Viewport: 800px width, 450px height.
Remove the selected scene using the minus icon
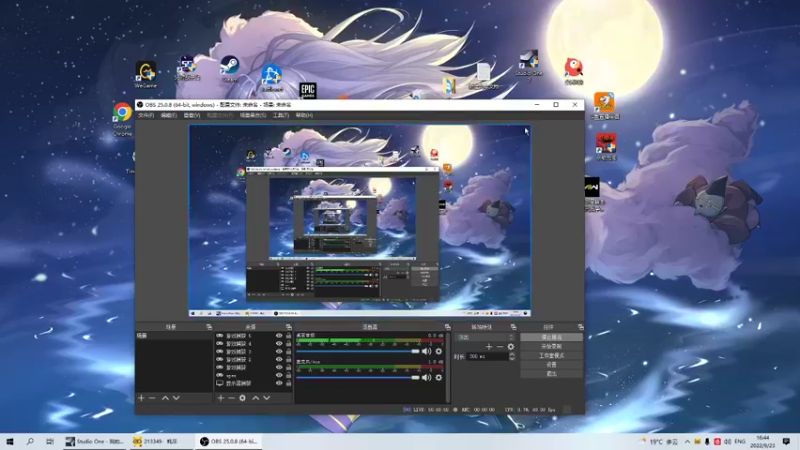pos(152,398)
